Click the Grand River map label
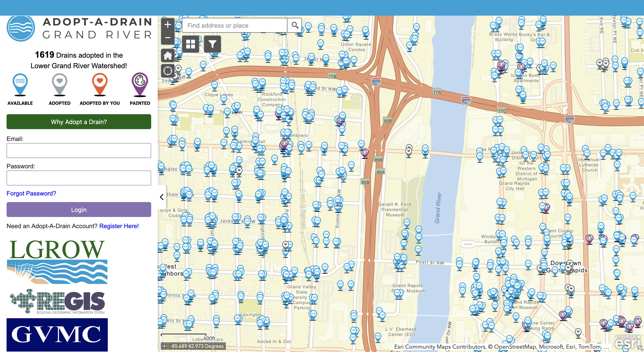 pyautogui.click(x=438, y=208)
